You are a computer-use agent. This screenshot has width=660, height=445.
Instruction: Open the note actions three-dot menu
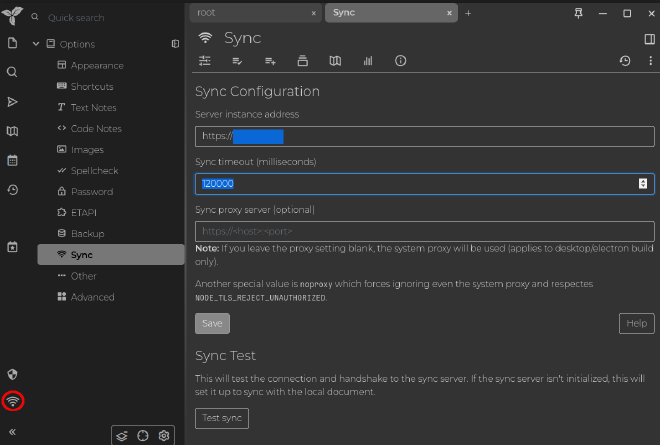tap(649, 61)
